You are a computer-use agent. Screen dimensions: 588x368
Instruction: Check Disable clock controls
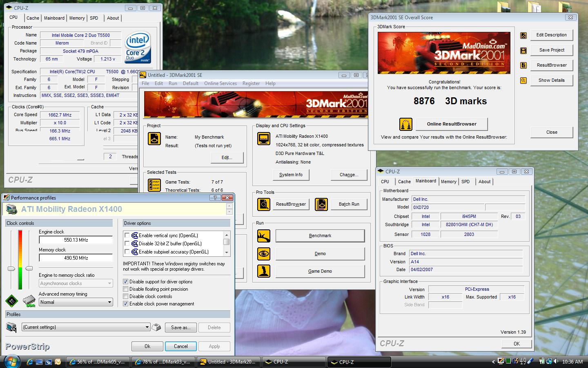click(x=126, y=296)
